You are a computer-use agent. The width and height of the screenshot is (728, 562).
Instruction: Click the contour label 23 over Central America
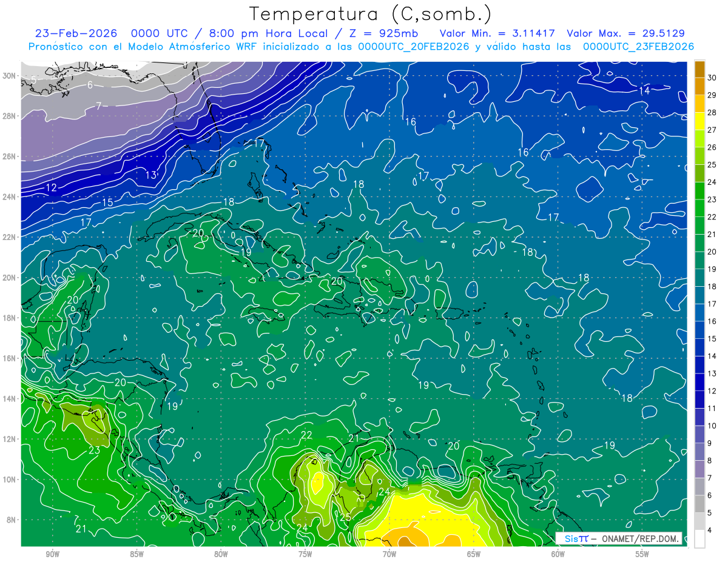94,450
